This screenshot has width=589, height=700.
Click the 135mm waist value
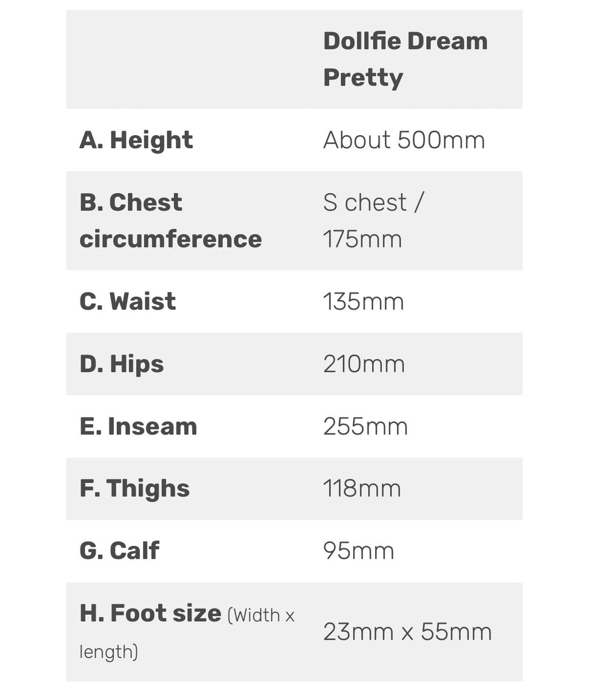tap(364, 302)
